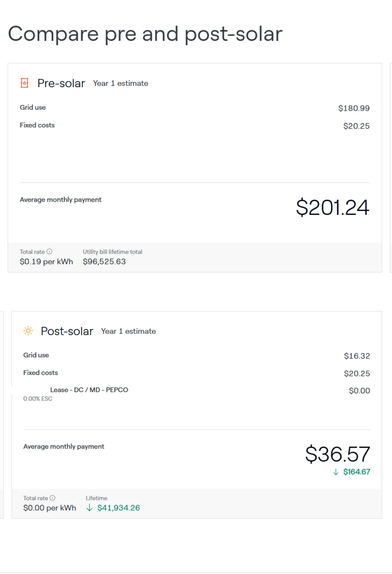The width and height of the screenshot is (392, 574).
Task: Click the Lifetime savings down arrow icon
Action: tap(89, 508)
